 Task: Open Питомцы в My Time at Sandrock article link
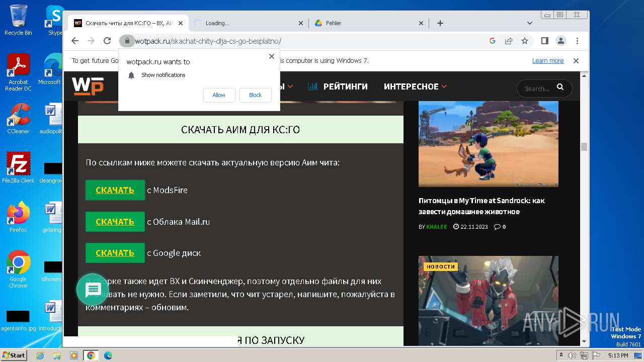tap(481, 206)
